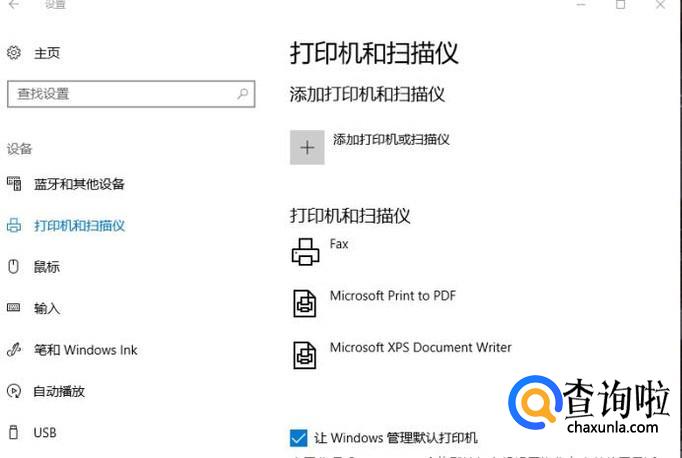
Task: Click Microsoft XPS Document Writer icon
Action: pyautogui.click(x=305, y=354)
